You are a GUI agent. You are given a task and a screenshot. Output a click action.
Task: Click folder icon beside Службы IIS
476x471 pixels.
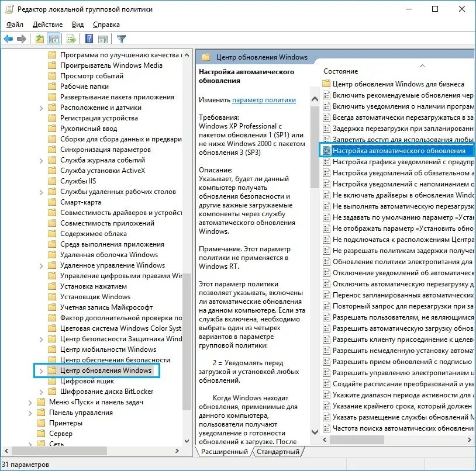[x=52, y=181]
